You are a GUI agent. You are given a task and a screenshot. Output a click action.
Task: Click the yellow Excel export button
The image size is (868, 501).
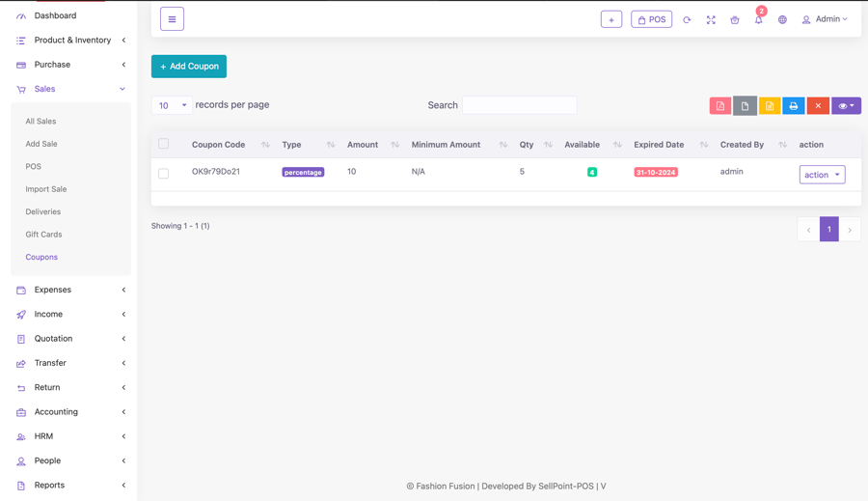coord(770,106)
